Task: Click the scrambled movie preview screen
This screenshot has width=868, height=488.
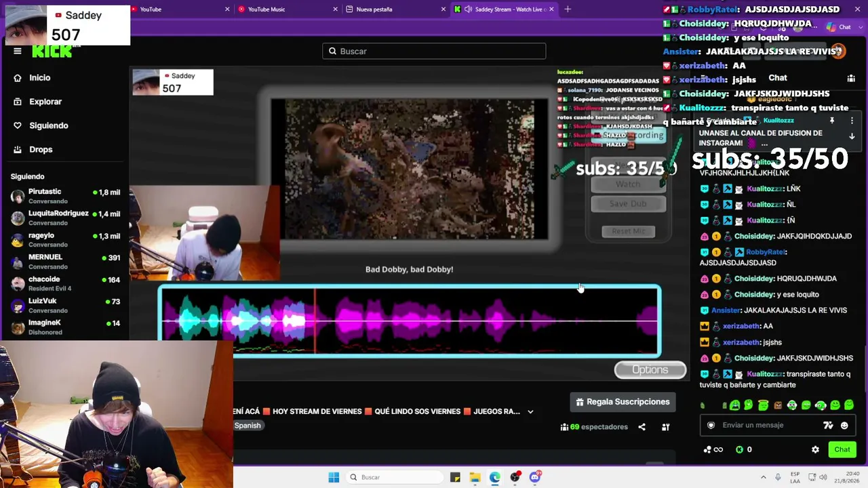Action: point(410,169)
